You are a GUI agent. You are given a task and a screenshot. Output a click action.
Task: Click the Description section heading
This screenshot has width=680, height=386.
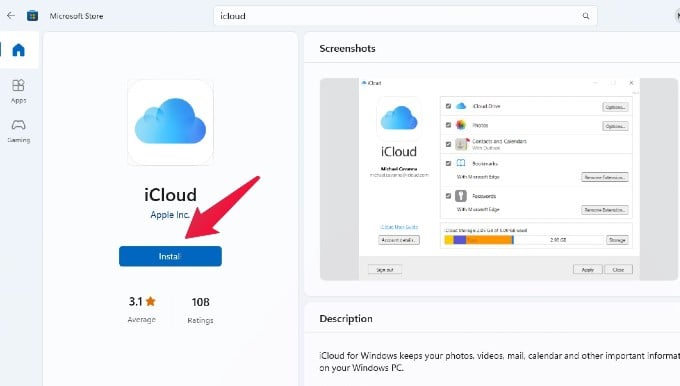pyautogui.click(x=346, y=319)
